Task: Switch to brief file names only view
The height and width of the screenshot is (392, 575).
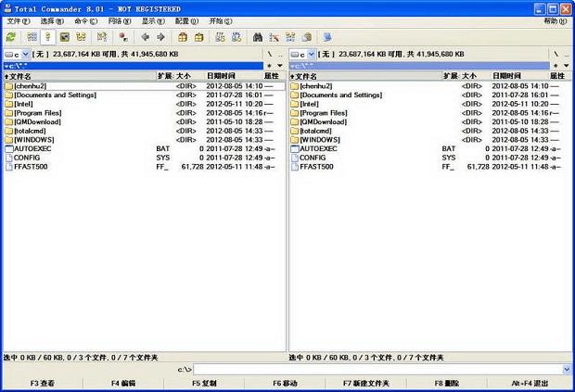Action: 32,37
